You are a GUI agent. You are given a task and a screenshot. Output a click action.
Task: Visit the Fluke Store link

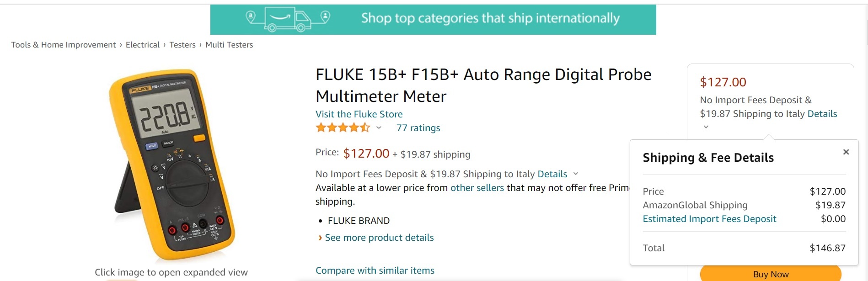(359, 114)
